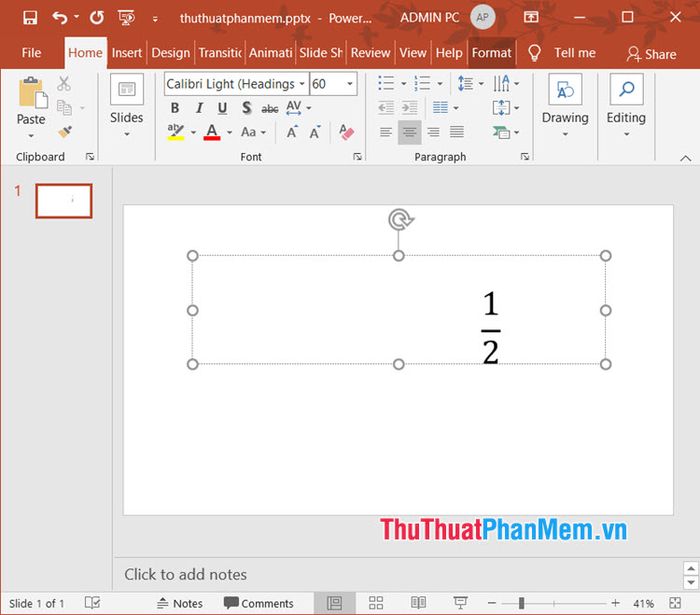Screen dimensions: 700x615
Task: Click the Share button
Action: (651, 54)
